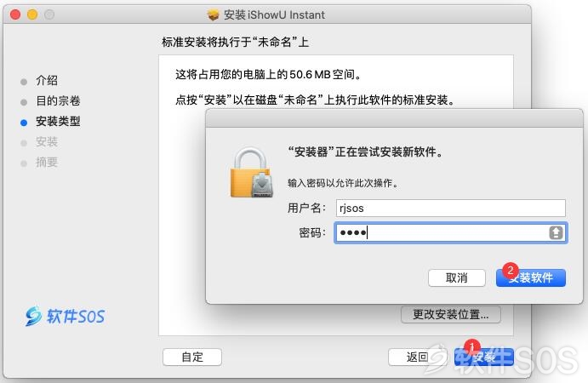Click the 自定 button

(192, 357)
